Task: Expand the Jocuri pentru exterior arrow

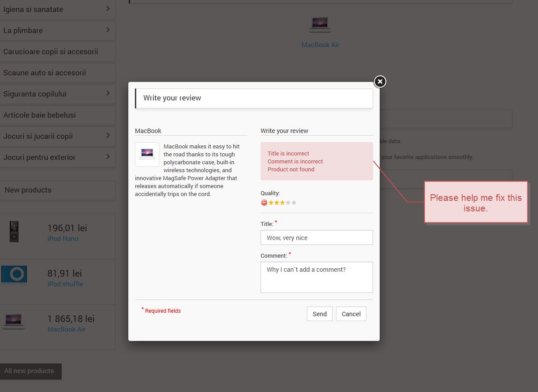Action: coord(108,156)
